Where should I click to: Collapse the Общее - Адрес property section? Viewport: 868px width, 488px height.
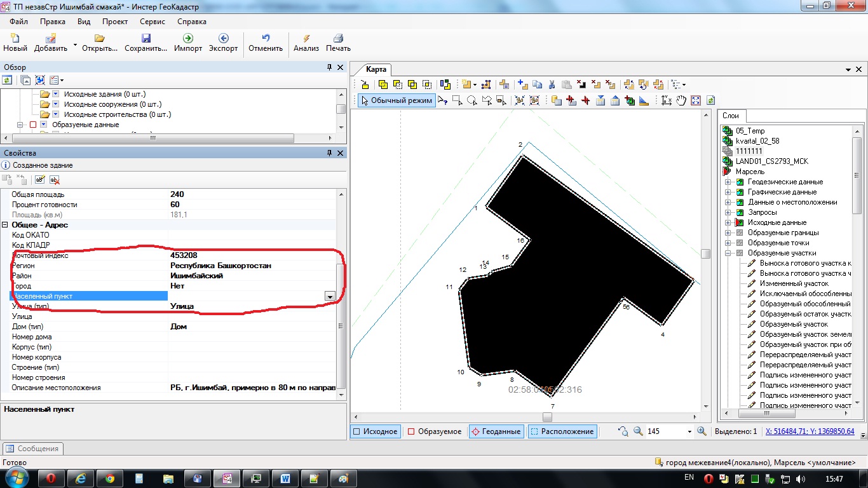[x=6, y=225]
